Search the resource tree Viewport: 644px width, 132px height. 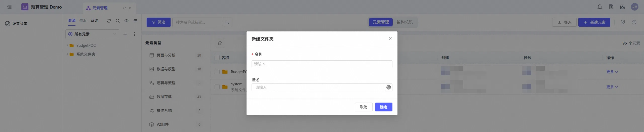click(x=117, y=21)
